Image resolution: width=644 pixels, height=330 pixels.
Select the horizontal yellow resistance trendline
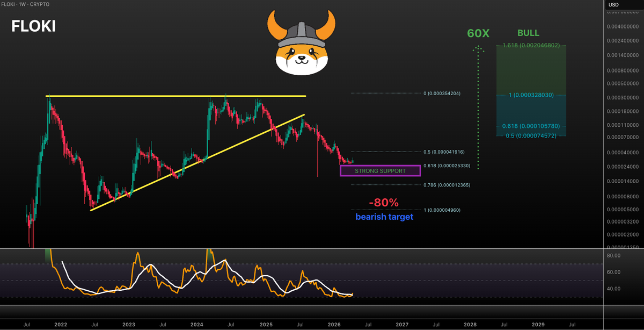pos(176,96)
